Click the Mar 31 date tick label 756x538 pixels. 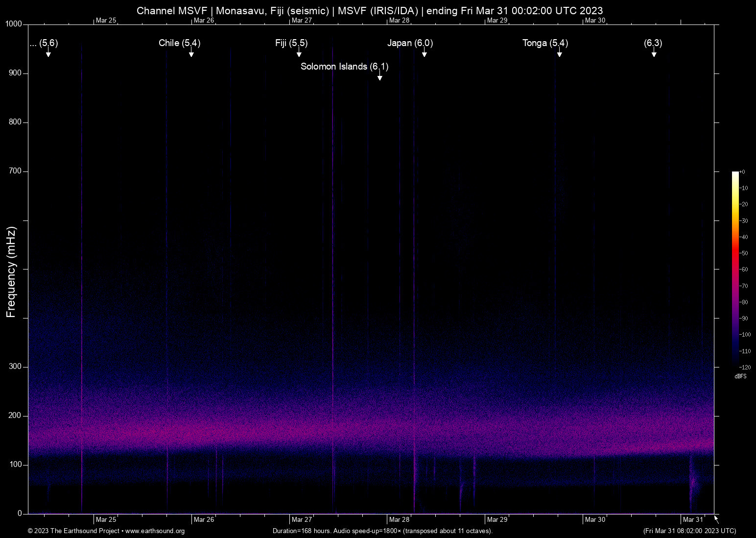click(692, 520)
